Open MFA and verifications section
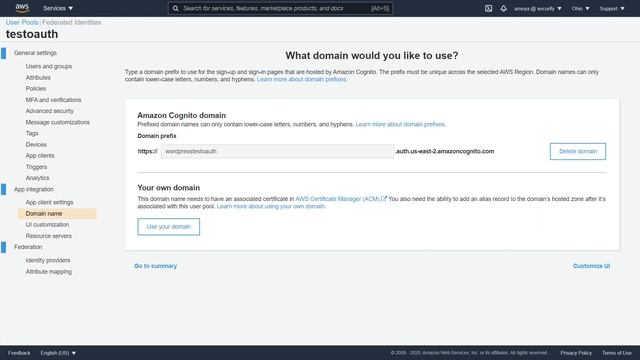Image resolution: width=640 pixels, height=360 pixels. tap(53, 100)
